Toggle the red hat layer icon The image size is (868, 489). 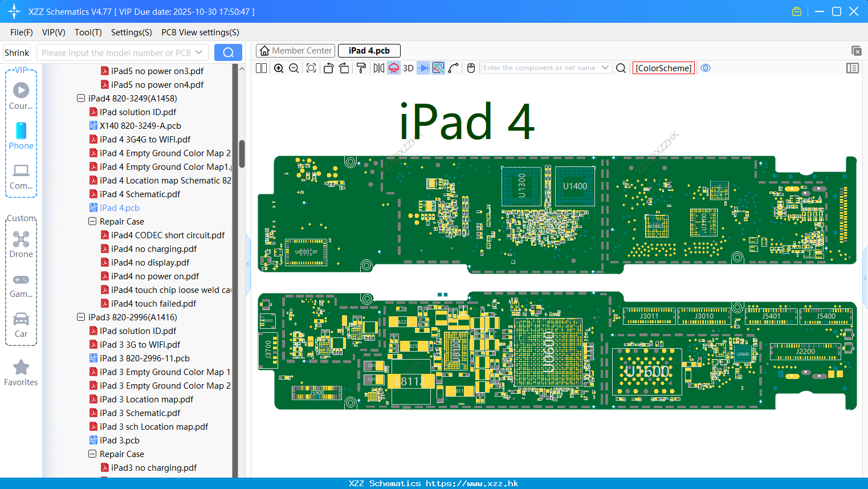394,68
